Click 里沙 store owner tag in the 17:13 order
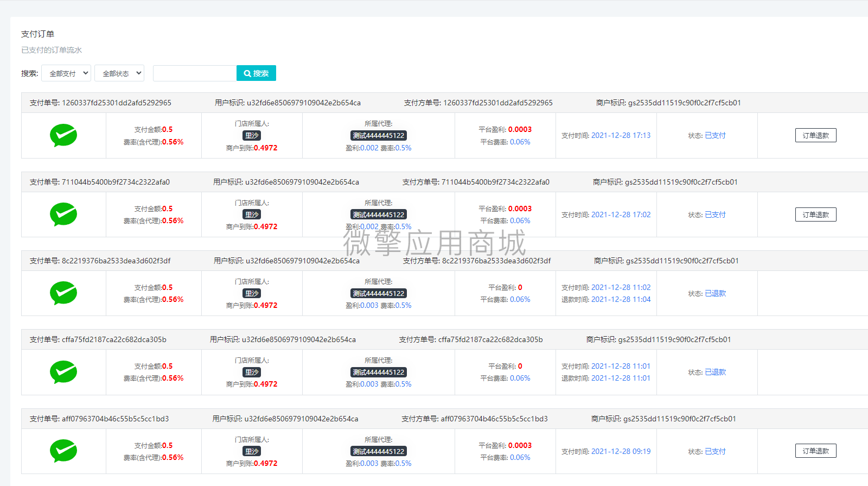Screen dimensions: 868x486 [x=252, y=135]
